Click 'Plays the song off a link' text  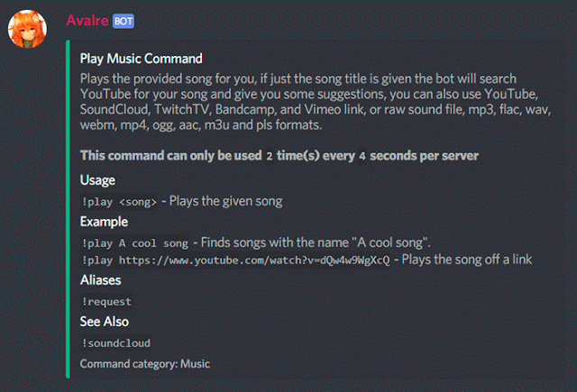coord(467,260)
